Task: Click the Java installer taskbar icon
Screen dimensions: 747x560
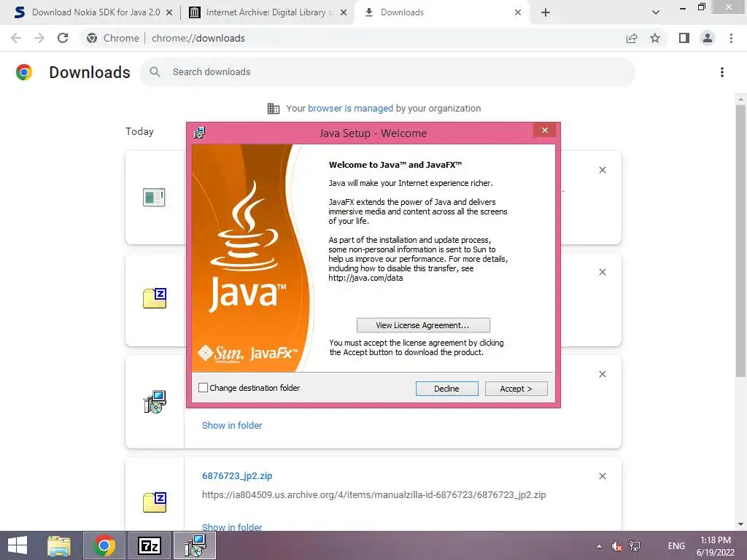Action: [195, 545]
